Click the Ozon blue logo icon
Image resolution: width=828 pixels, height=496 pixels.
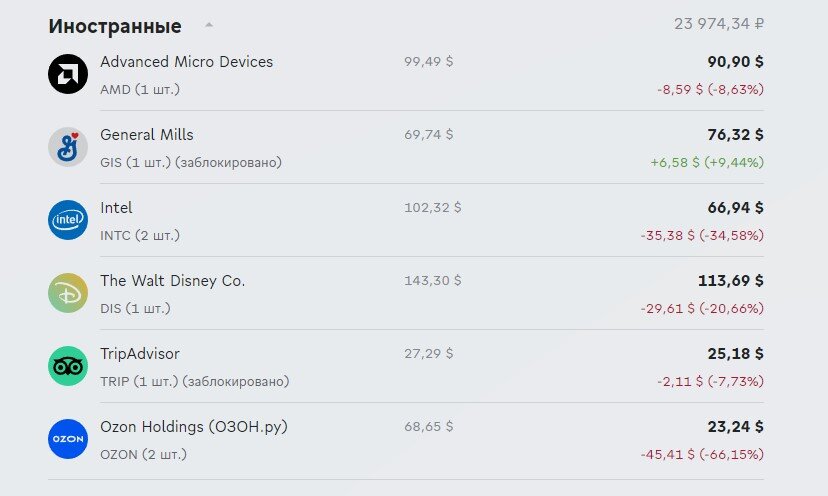tap(68, 439)
